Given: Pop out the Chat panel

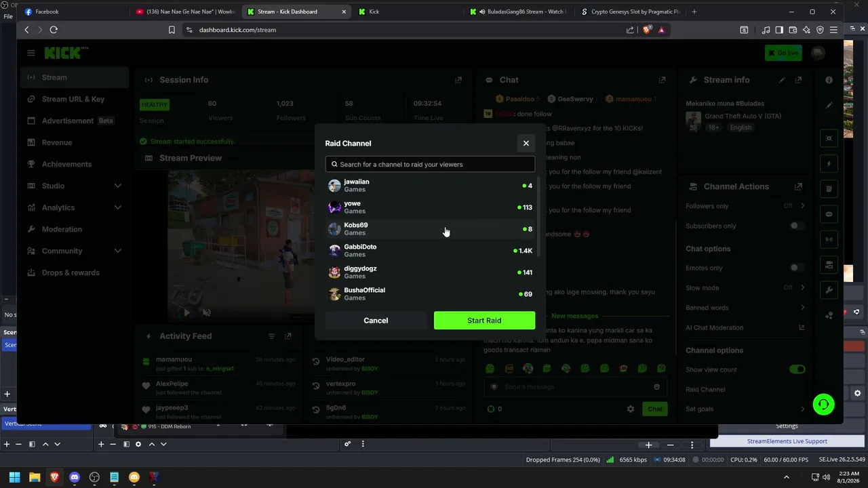Looking at the screenshot, I should [x=662, y=80].
